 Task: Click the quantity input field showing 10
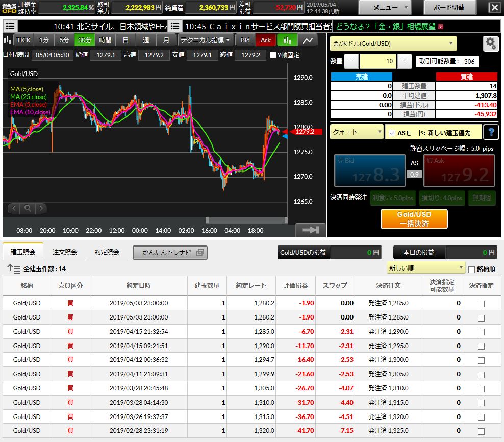pyautogui.click(x=378, y=61)
